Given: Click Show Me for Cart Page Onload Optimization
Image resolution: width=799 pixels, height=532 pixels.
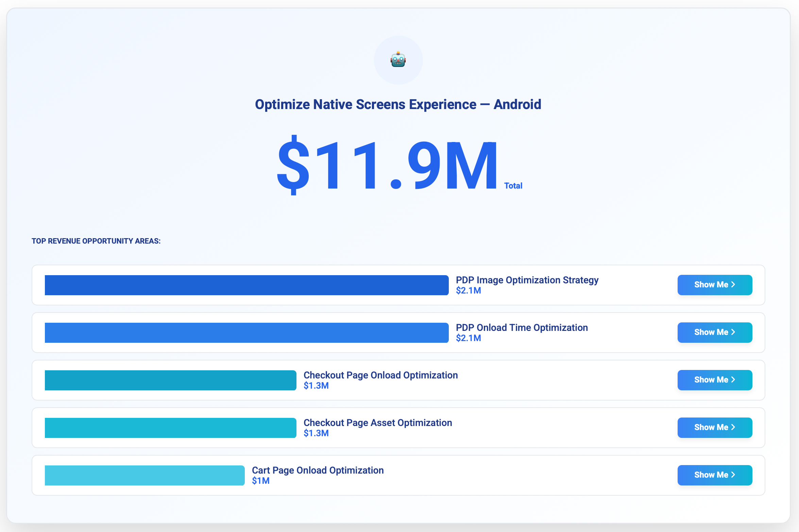Looking at the screenshot, I should click(715, 475).
